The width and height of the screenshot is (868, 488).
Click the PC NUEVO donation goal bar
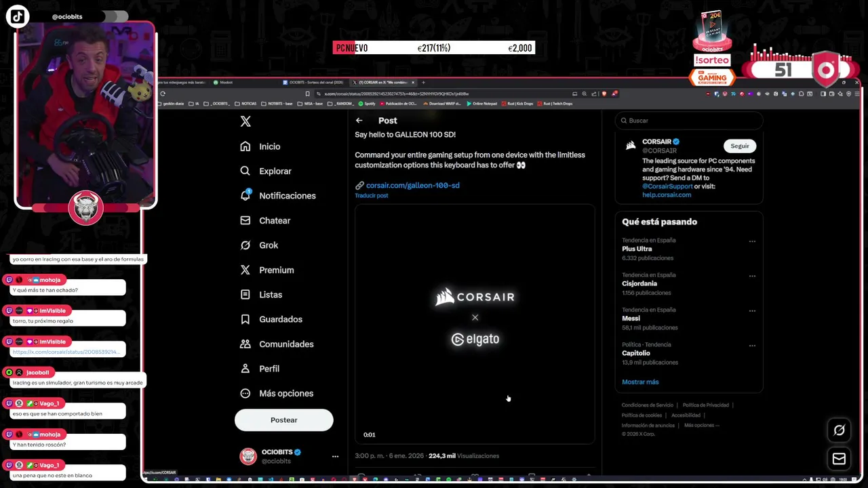pos(434,48)
